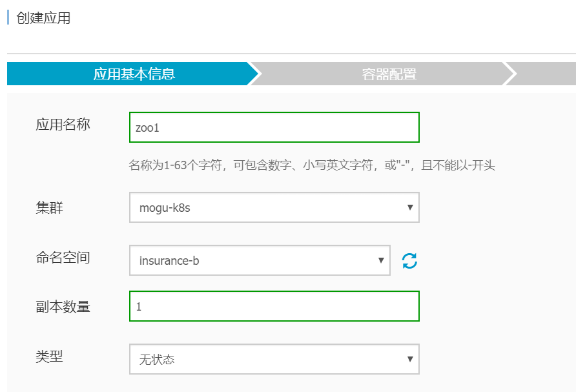Image resolution: width=576 pixels, height=392 pixels.
Task: Expand the insurance-b namespace selector
Action: click(x=260, y=260)
